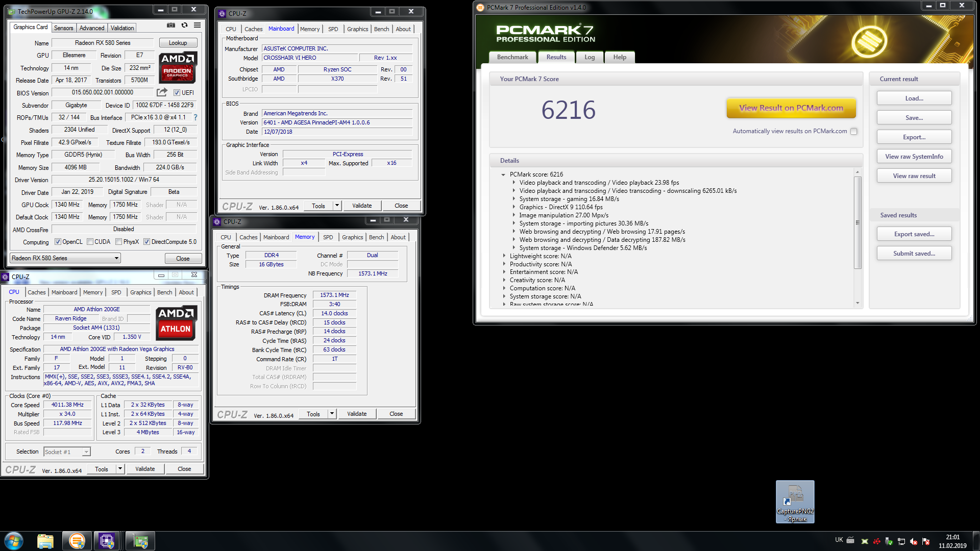Image resolution: width=980 pixels, height=551 pixels.
Task: Click the Details scrollbar up arrow
Action: click(857, 172)
